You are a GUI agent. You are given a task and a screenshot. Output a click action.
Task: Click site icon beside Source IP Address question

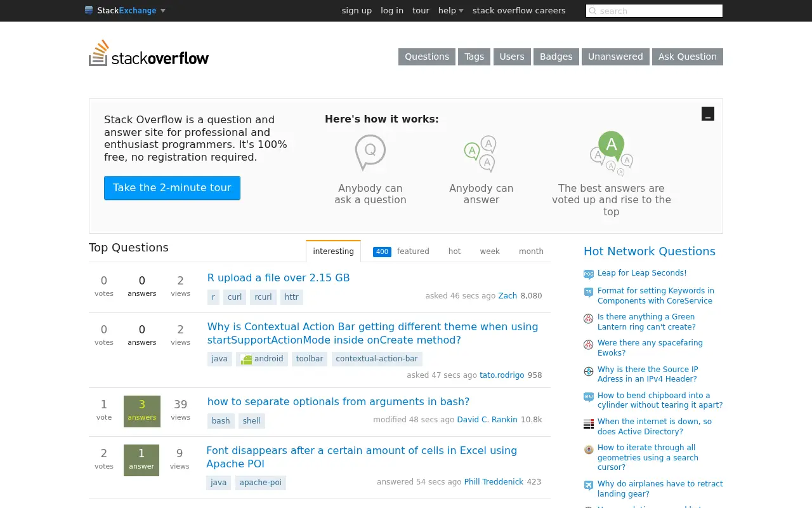pyautogui.click(x=589, y=371)
